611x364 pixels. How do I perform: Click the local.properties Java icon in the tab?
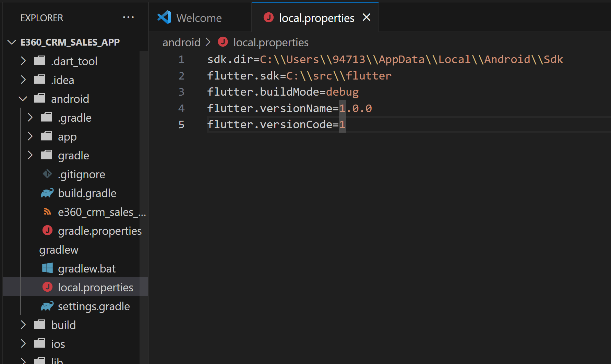point(268,17)
